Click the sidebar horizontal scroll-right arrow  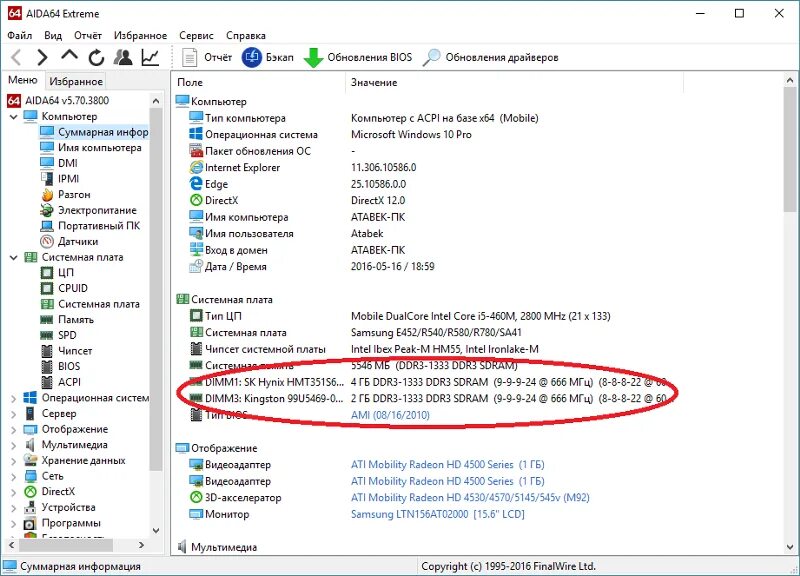[141, 545]
